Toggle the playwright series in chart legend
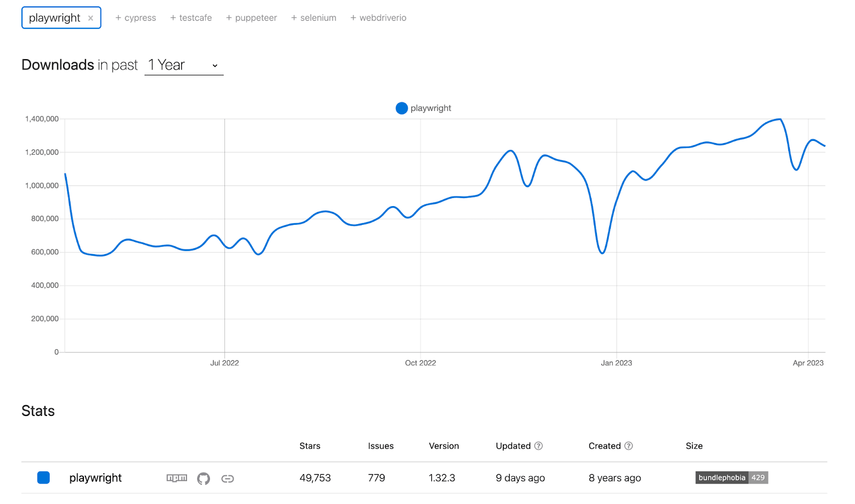 pyautogui.click(x=424, y=108)
